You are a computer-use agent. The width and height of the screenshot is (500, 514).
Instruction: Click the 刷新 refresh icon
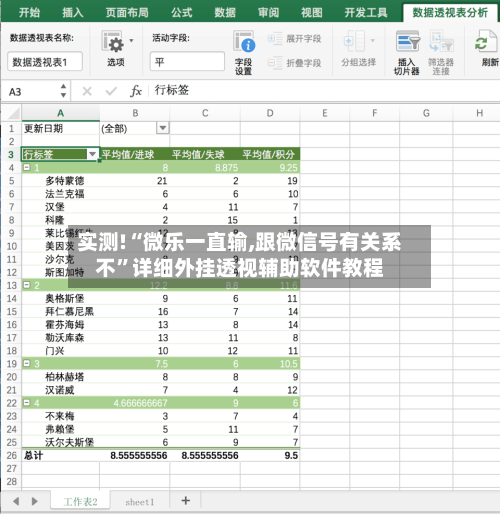[x=485, y=41]
